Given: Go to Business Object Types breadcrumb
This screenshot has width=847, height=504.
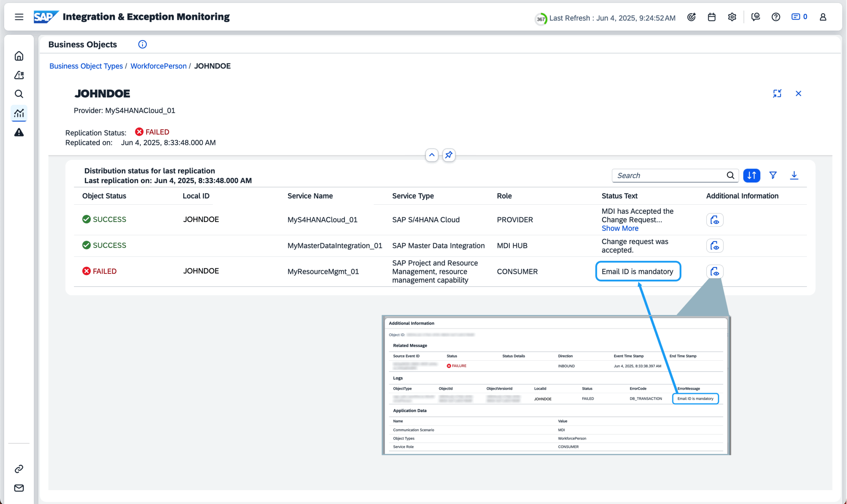Looking at the screenshot, I should [86, 66].
